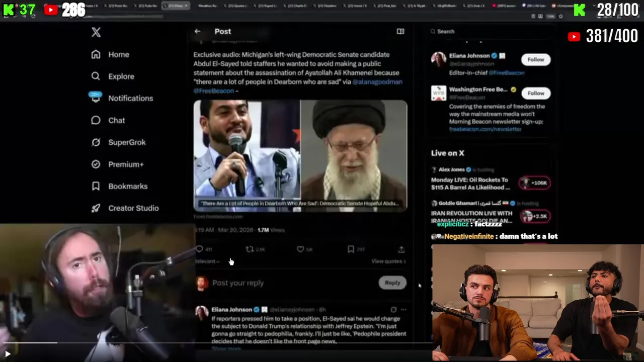Screen dimensions: 644x362
Task: Click the Home house icon
Action: [x=96, y=54]
